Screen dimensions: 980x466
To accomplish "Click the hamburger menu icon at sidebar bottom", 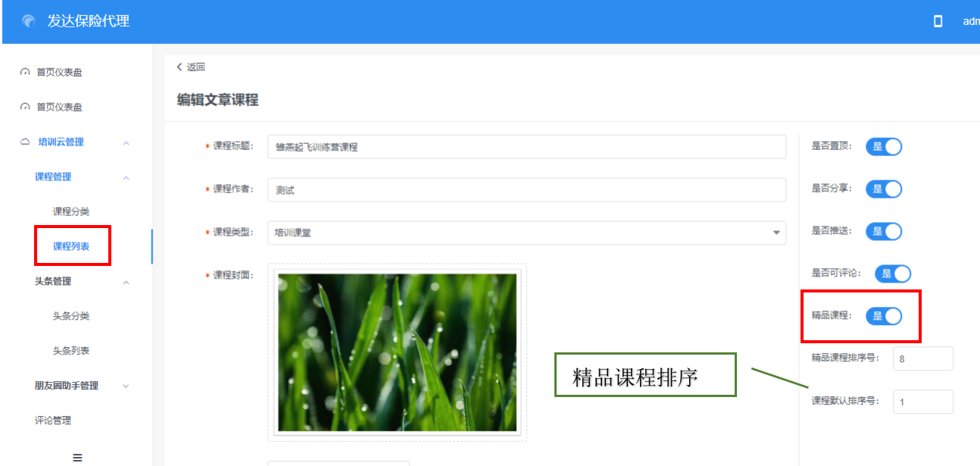I will tap(77, 457).
